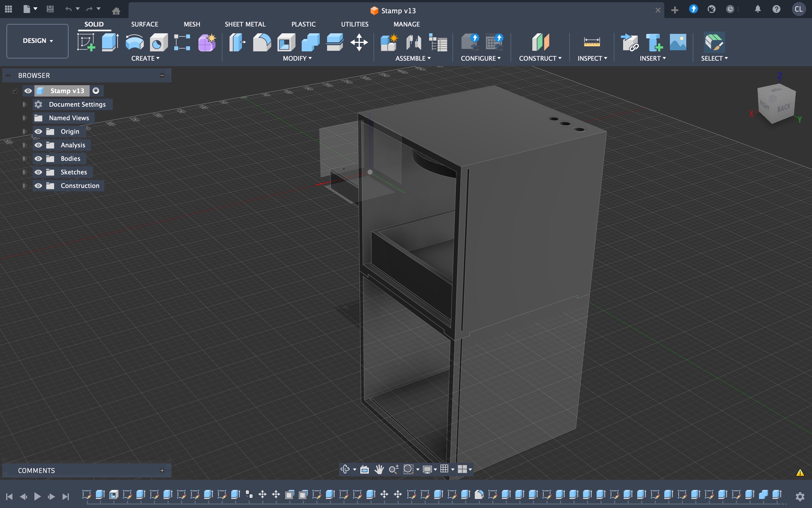Select the Insert Canvas image tool
Screen dimensions: 812x508
[678, 42]
